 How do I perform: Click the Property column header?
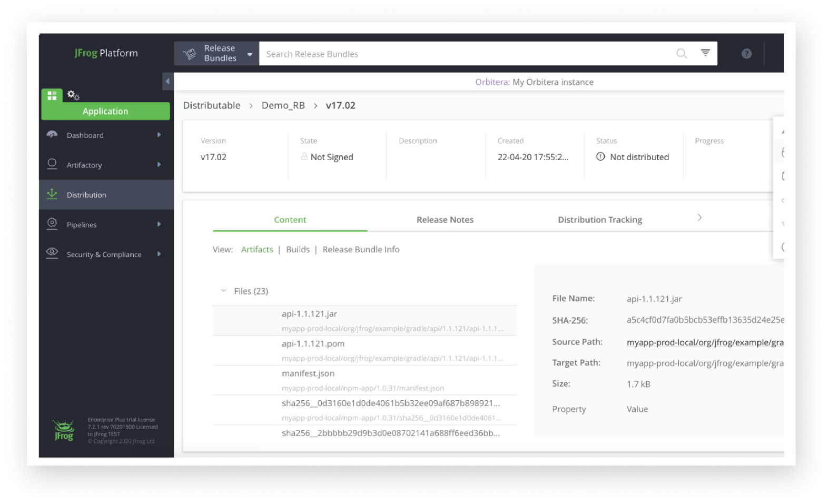[569, 409]
